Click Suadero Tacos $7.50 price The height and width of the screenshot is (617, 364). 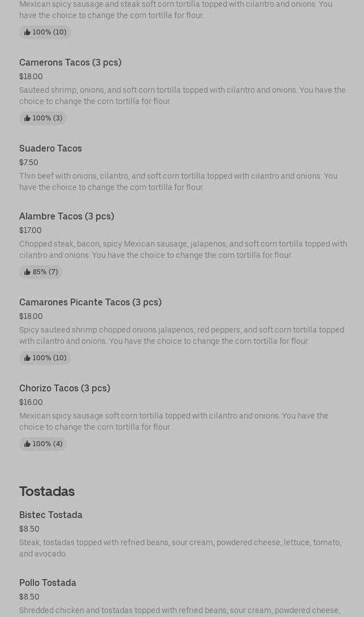pyautogui.click(x=29, y=162)
